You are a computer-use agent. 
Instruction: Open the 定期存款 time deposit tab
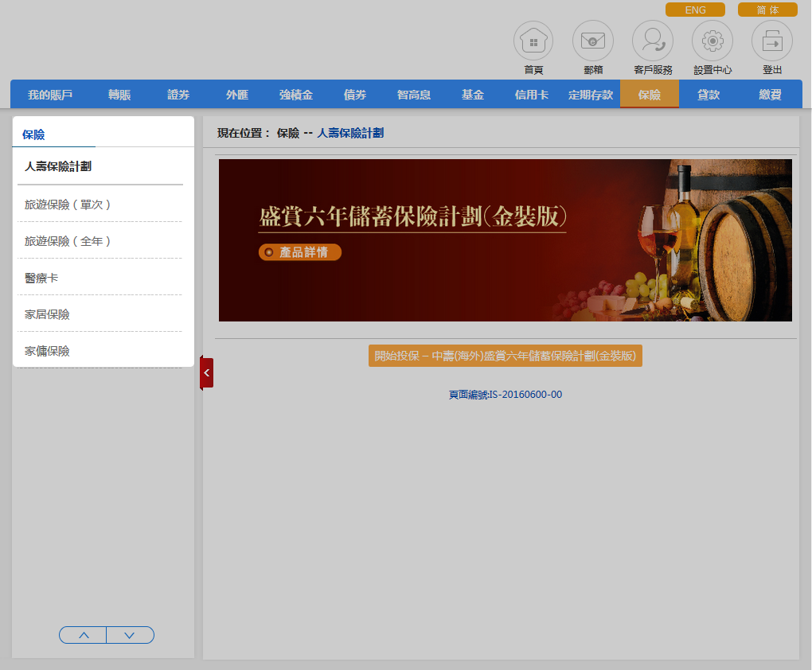[x=591, y=95]
